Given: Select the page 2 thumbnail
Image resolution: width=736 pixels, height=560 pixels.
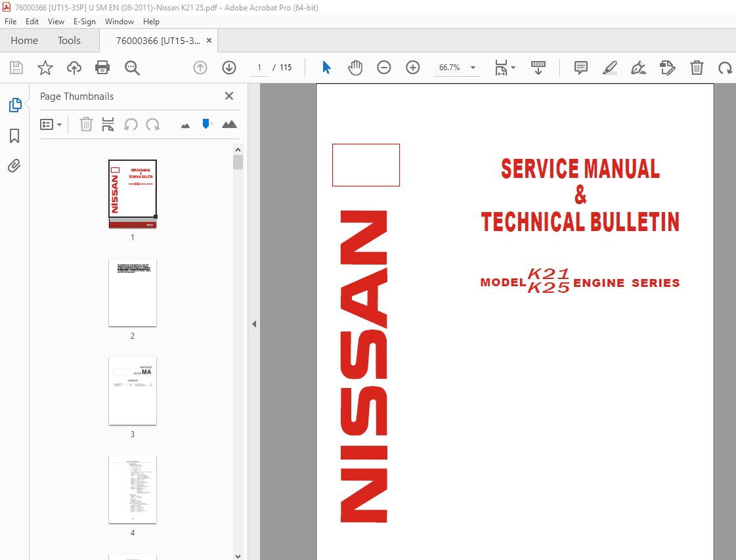Looking at the screenshot, I should (133, 293).
